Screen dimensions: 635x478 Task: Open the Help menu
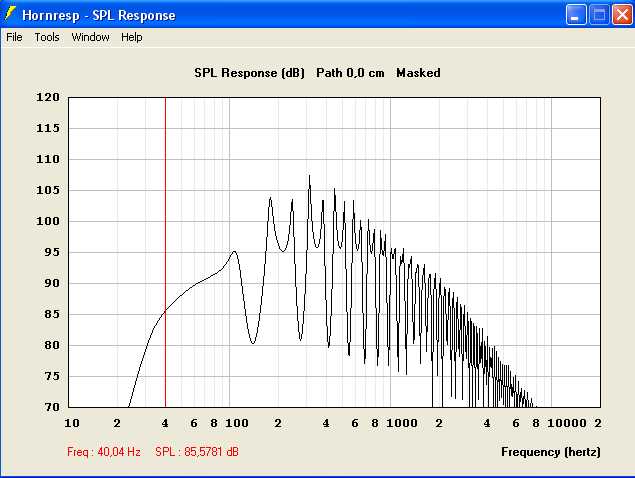132,37
